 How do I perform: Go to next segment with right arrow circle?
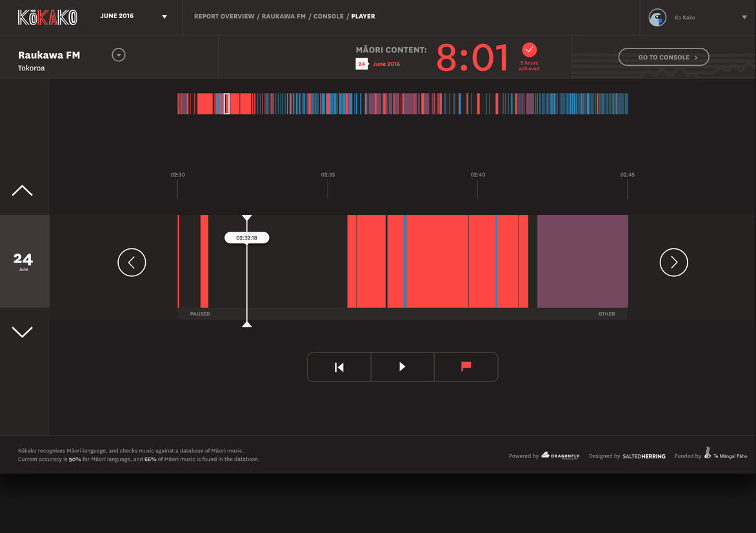point(673,262)
